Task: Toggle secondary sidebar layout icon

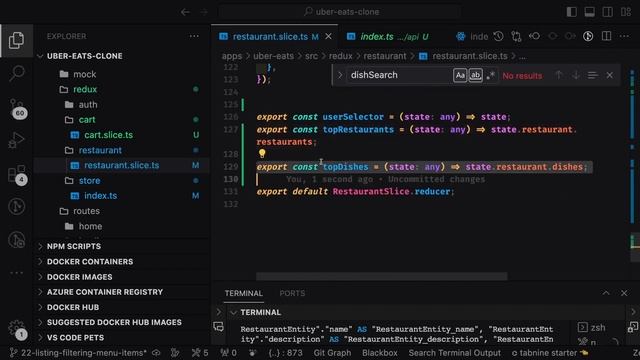Action: coord(607,12)
